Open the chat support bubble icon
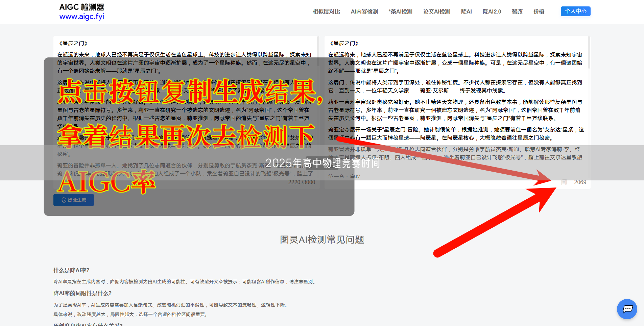644x326 pixels. (627, 309)
